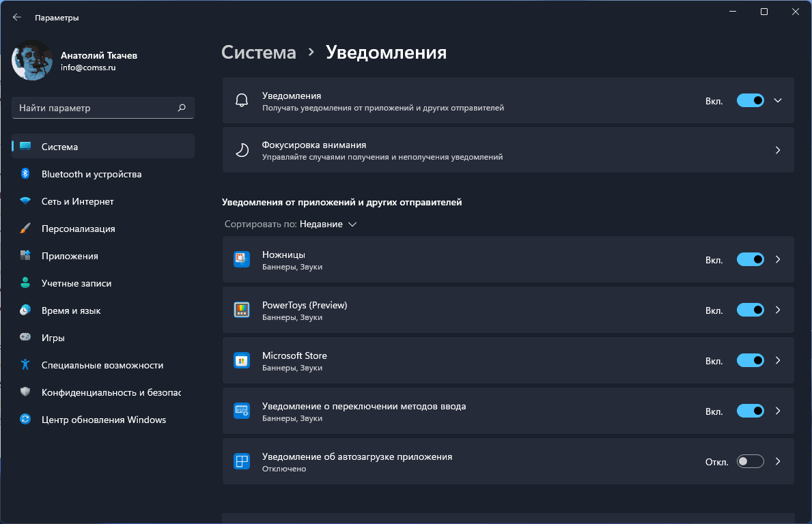Click the PowerToys (Preview) app icon
The image size is (812, 524).
[241, 310]
